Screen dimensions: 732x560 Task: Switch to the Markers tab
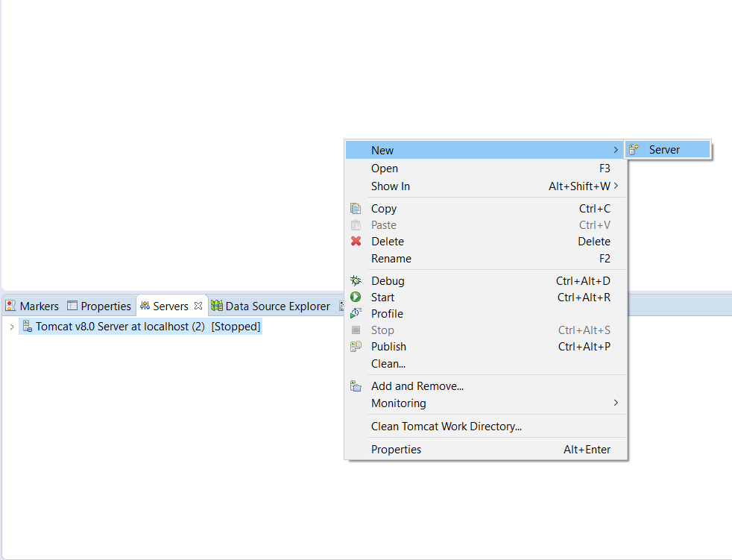pyautogui.click(x=32, y=306)
